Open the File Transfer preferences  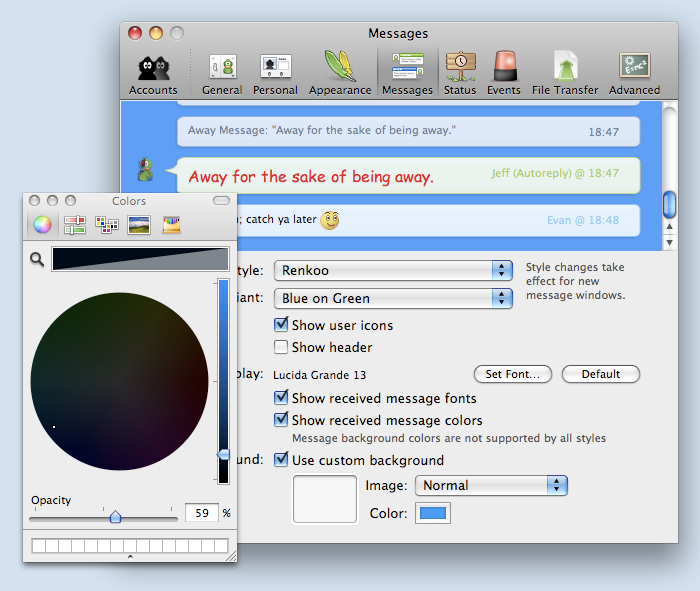(x=566, y=72)
